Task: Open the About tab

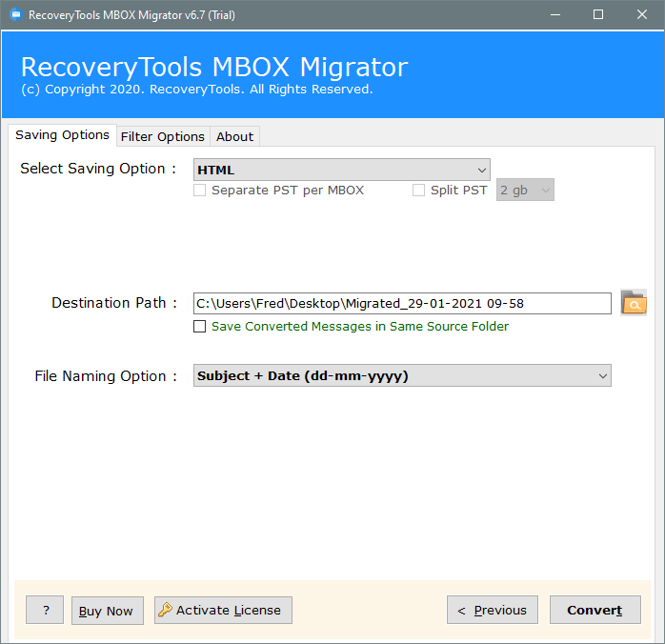Action: tap(234, 136)
